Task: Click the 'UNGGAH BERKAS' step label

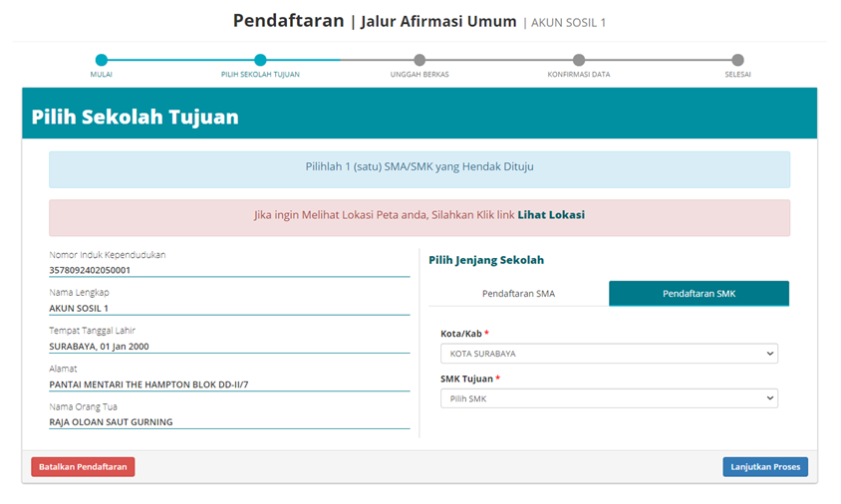Action: click(420, 75)
